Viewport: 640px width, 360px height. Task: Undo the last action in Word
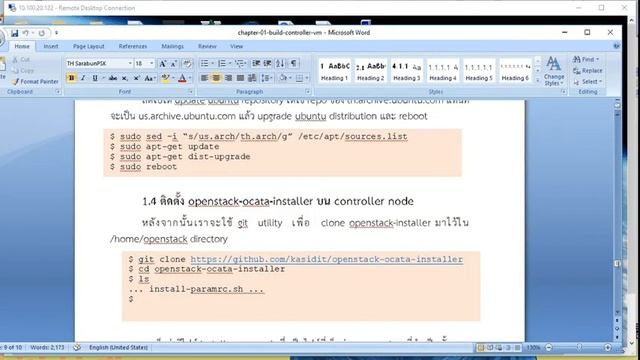click(26, 33)
